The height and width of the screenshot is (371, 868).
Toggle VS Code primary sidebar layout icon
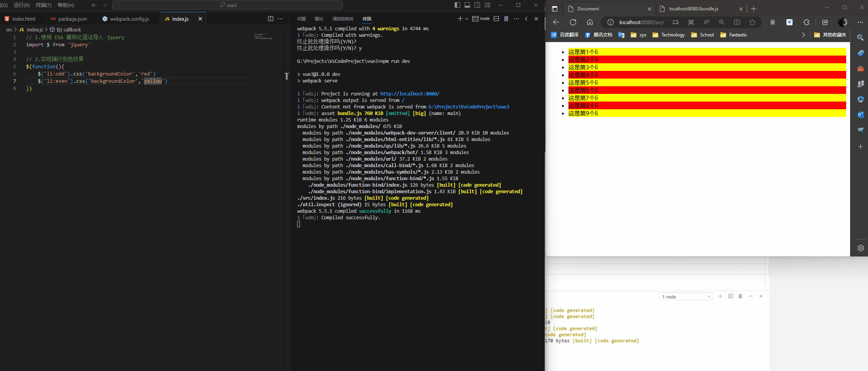tap(457, 5)
